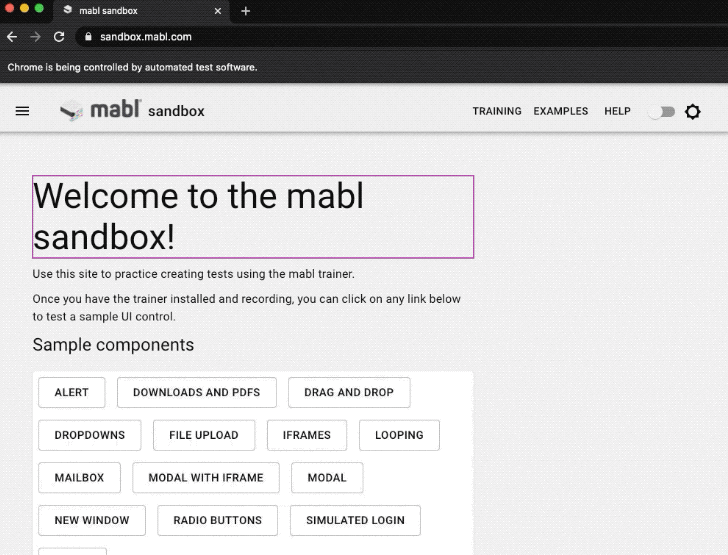Open DOWNLOADS AND PDFS component

tap(196, 392)
